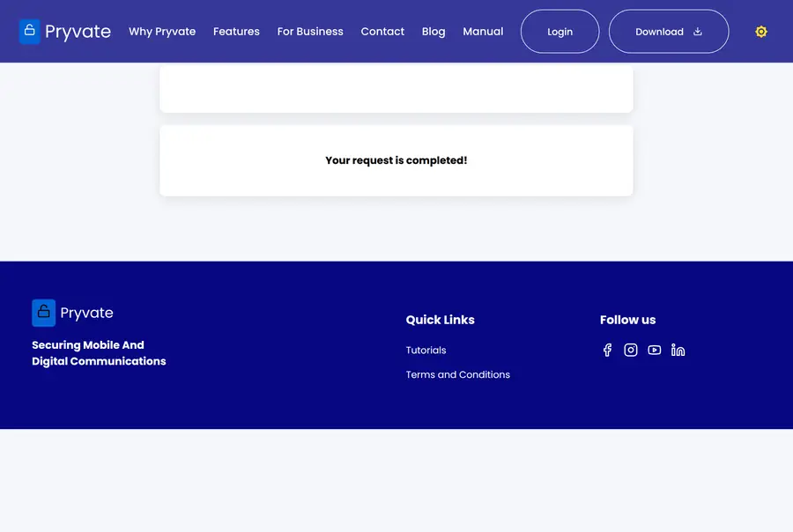Navigate to the Contact page

pyautogui.click(x=382, y=32)
